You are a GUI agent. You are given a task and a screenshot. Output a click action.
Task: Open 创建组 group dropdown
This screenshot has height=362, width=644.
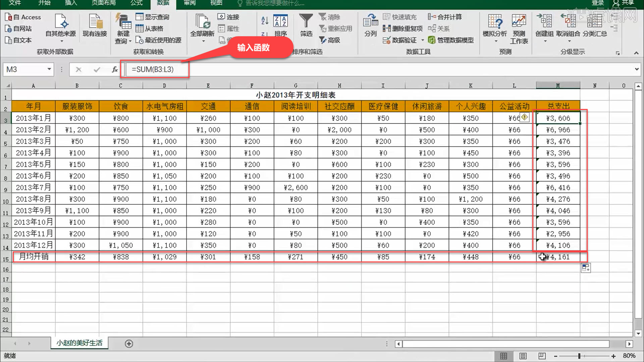click(544, 28)
